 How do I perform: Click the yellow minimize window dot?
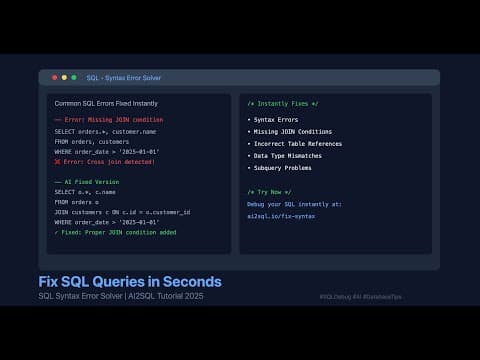coord(64,78)
